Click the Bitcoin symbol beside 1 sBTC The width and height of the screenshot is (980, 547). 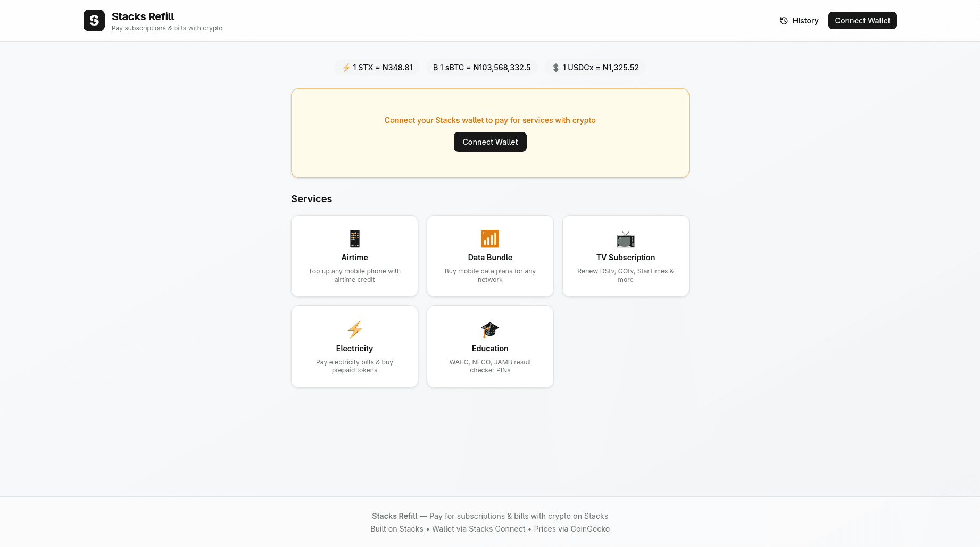[x=435, y=68]
